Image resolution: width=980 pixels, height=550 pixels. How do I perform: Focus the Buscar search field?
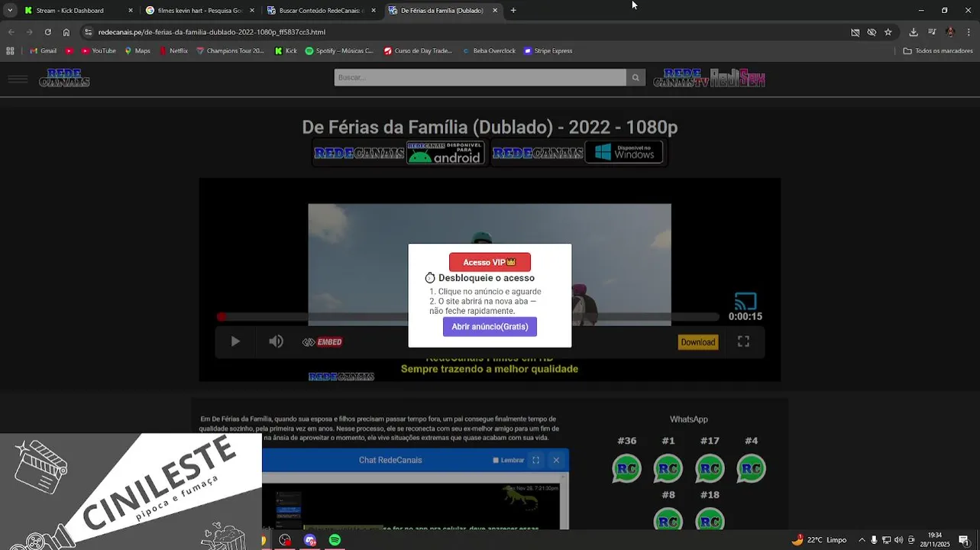(x=480, y=77)
